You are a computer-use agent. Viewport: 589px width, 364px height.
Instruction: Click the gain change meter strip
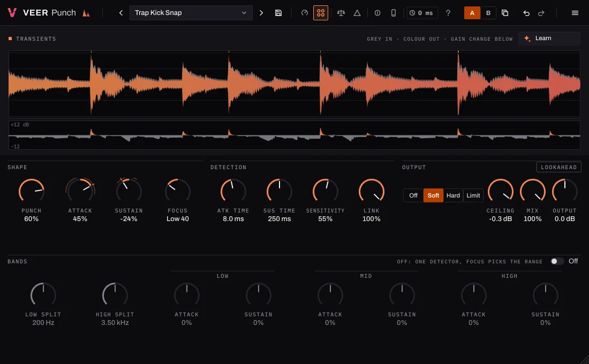(294, 135)
